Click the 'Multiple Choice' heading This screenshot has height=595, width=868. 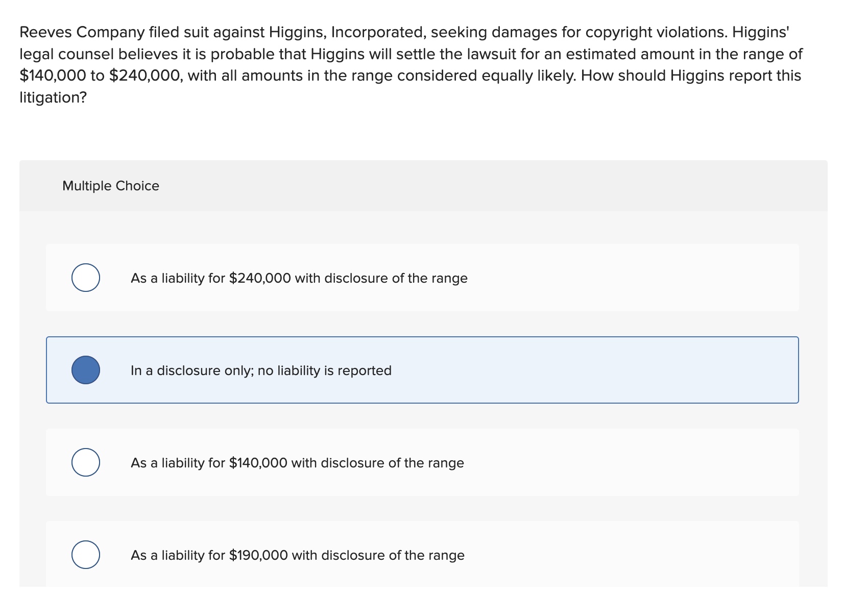[x=111, y=186]
